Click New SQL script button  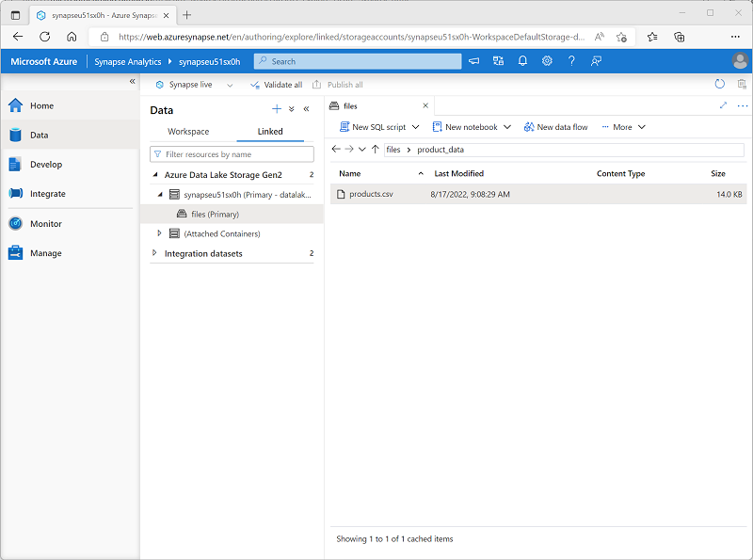[x=373, y=127]
